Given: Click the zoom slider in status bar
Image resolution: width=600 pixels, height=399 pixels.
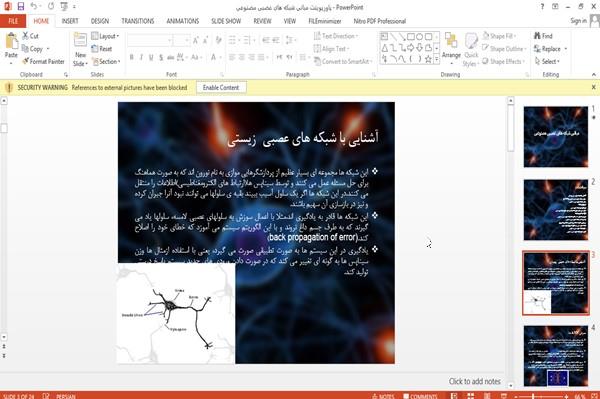Looking at the screenshot, I should point(541,396).
